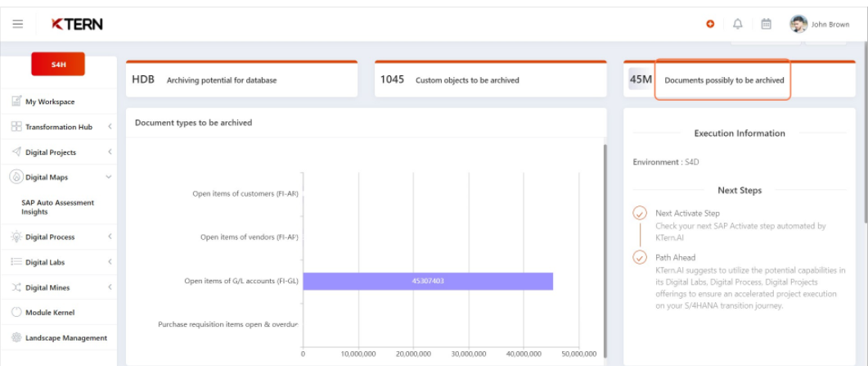
Task: Click the 50,000,000 axis label
Action: coord(578,353)
